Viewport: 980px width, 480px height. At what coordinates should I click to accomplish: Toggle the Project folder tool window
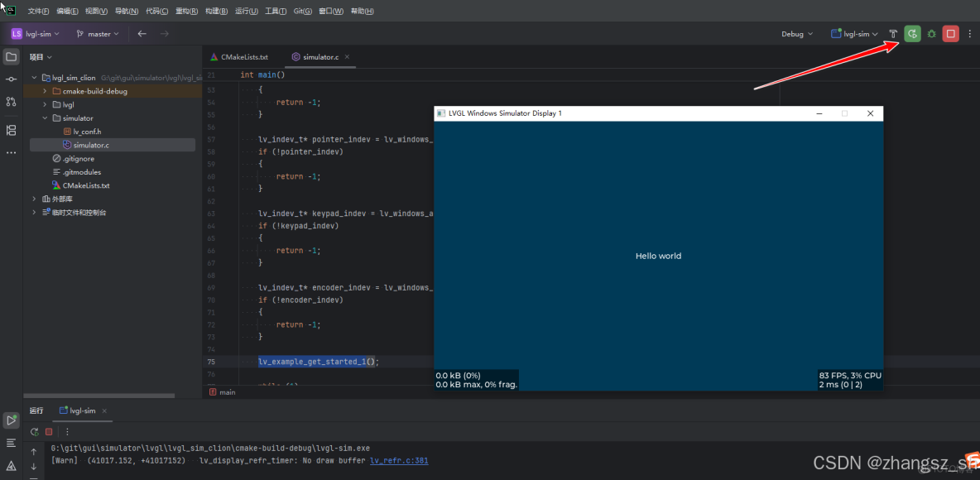[11, 57]
